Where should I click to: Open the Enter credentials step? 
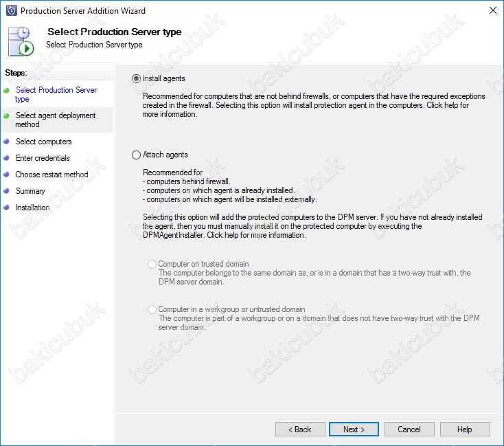coord(43,158)
